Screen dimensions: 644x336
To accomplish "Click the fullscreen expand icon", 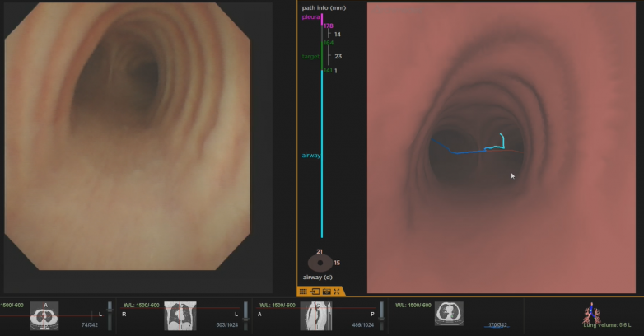I will (x=337, y=292).
